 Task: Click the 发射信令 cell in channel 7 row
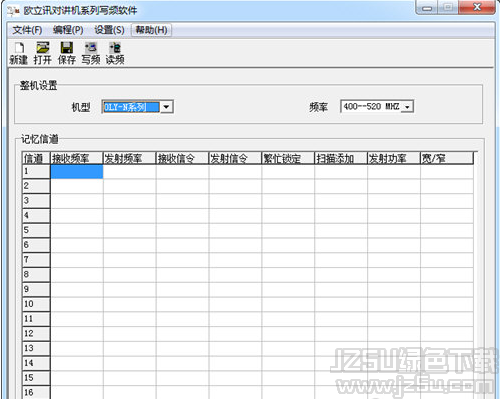point(235,260)
